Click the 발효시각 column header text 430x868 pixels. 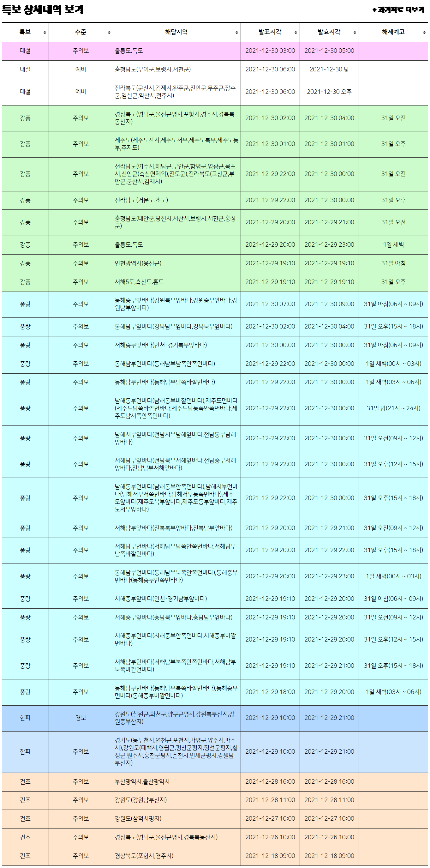(329, 32)
